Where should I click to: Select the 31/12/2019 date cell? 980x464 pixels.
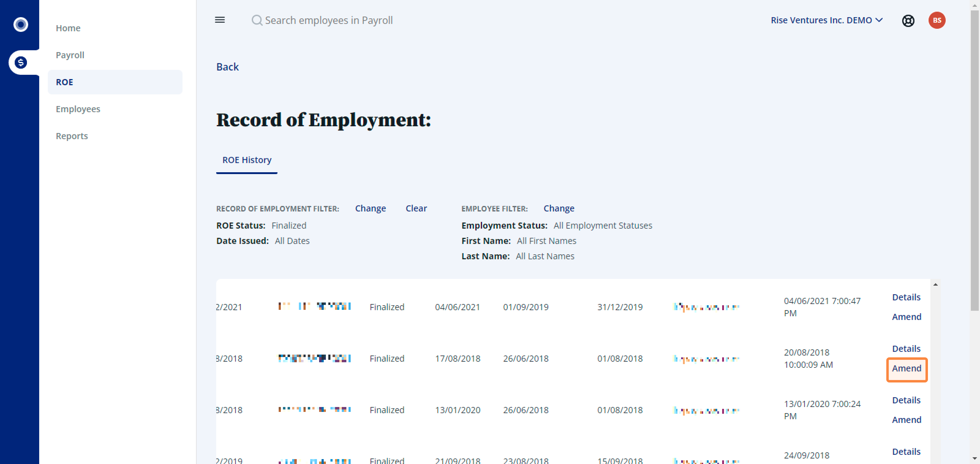pyautogui.click(x=620, y=307)
